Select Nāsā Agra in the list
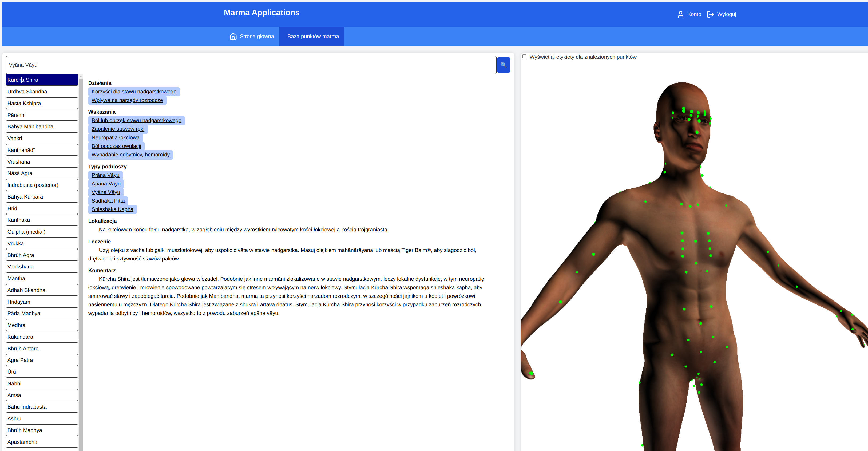The height and width of the screenshot is (451, 868). pos(42,173)
